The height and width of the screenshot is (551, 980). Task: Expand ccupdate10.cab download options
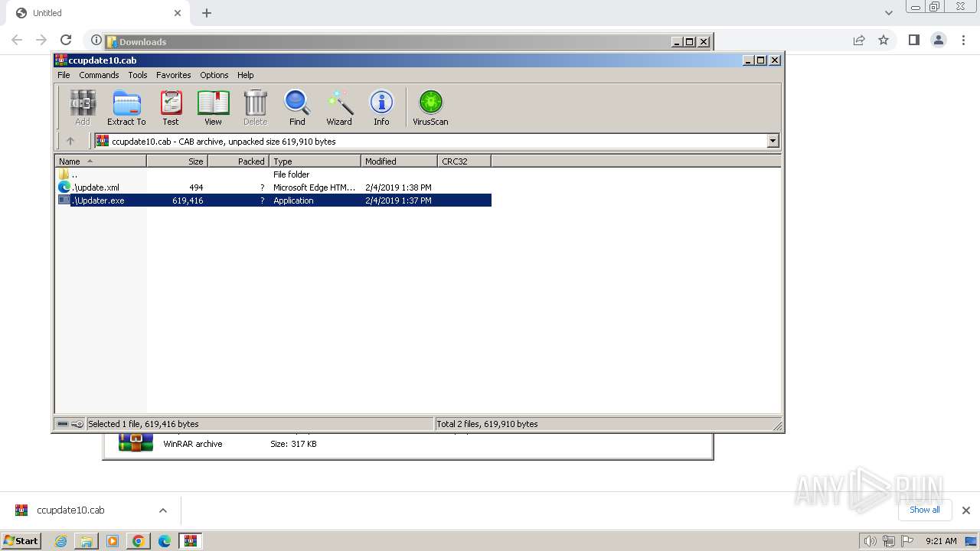pyautogui.click(x=163, y=510)
